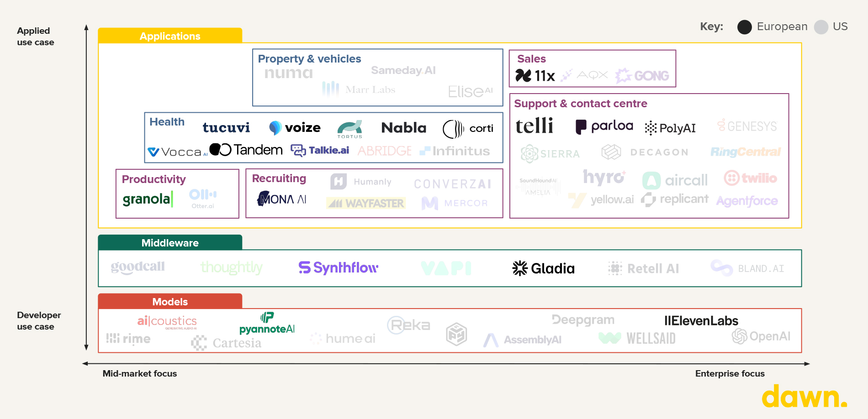Screen dimensions: 868x419
Task: Click the Property & vehicles heading
Action: click(309, 59)
